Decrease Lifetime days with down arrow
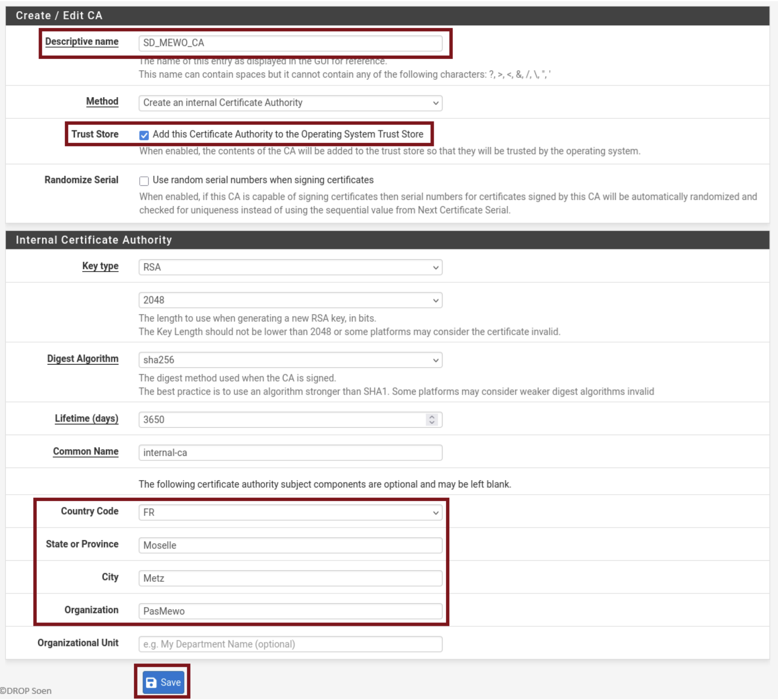The height and width of the screenshot is (700, 778). (431, 423)
